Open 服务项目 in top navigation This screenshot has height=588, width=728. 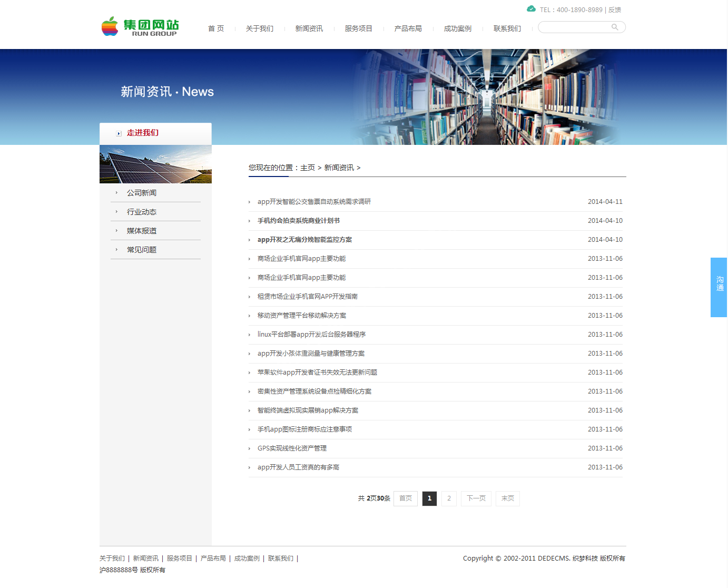pos(358,29)
